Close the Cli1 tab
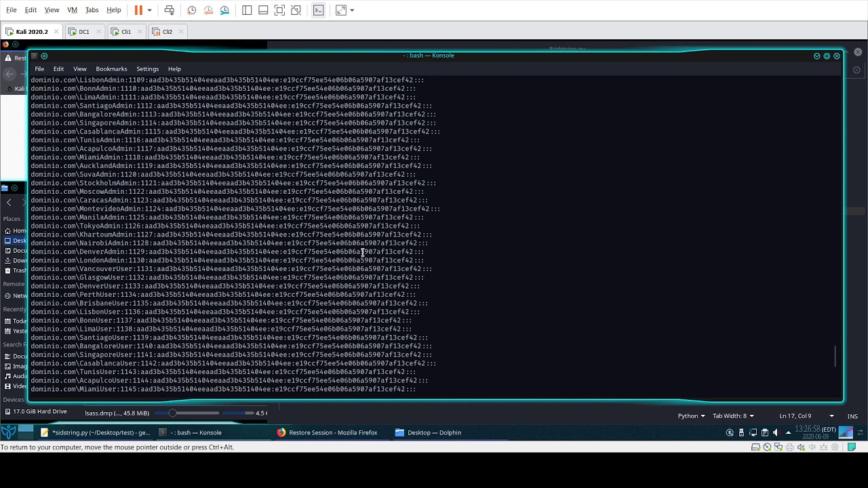The image size is (868, 488). pos(140,31)
